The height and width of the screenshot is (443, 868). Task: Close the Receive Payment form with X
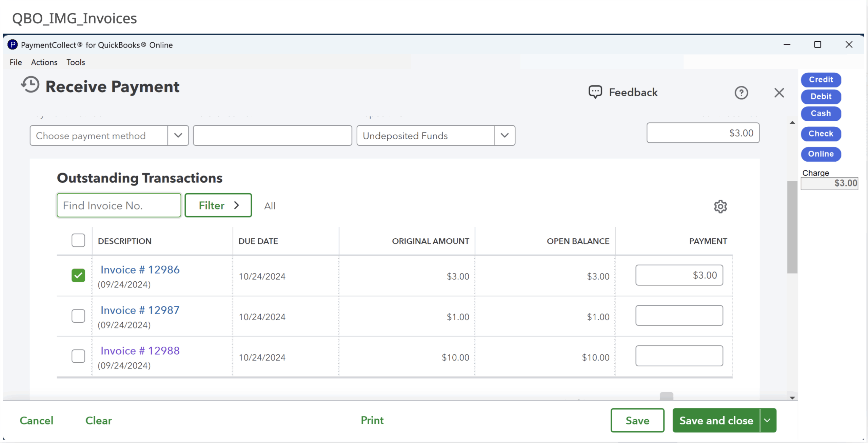click(779, 93)
